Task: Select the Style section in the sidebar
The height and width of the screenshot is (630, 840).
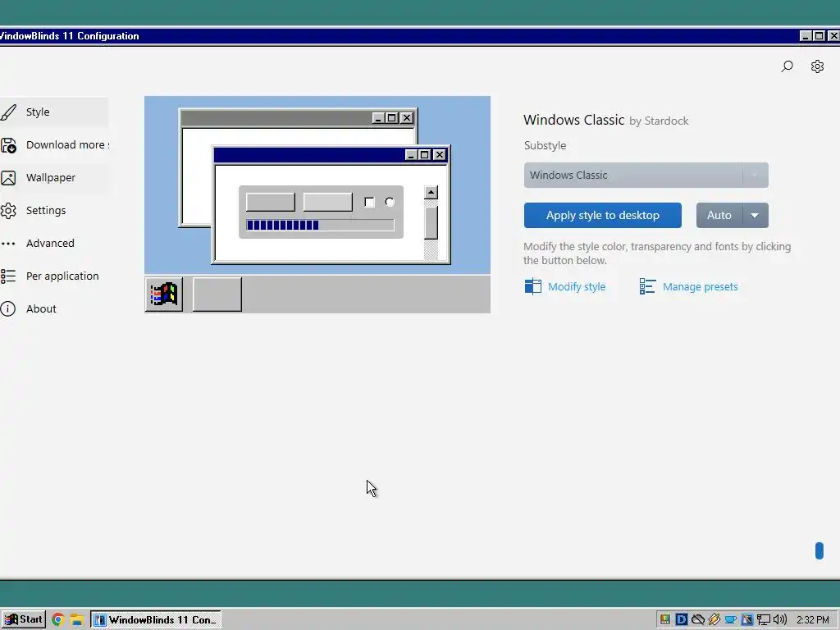Action: pos(53,112)
